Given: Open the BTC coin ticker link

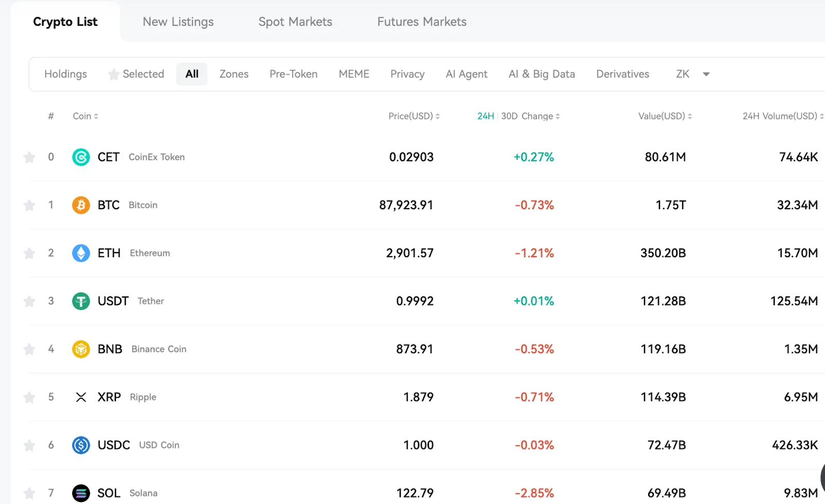Looking at the screenshot, I should coord(108,205).
